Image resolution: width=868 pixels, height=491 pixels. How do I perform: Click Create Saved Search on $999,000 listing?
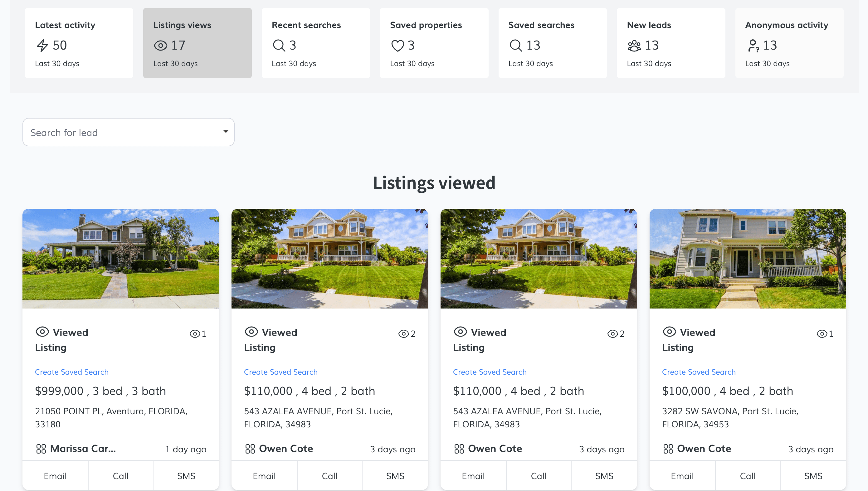[x=71, y=372]
